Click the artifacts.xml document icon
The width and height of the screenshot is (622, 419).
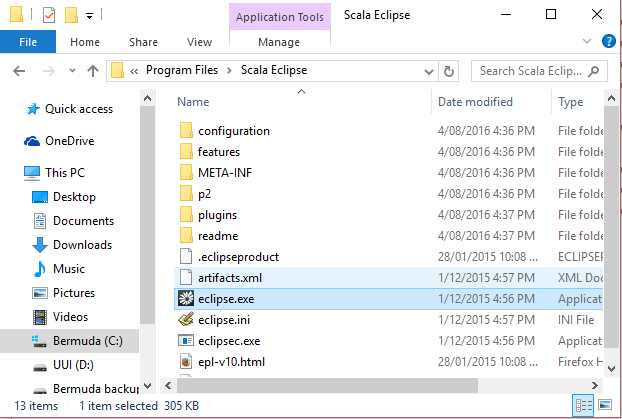[186, 277]
